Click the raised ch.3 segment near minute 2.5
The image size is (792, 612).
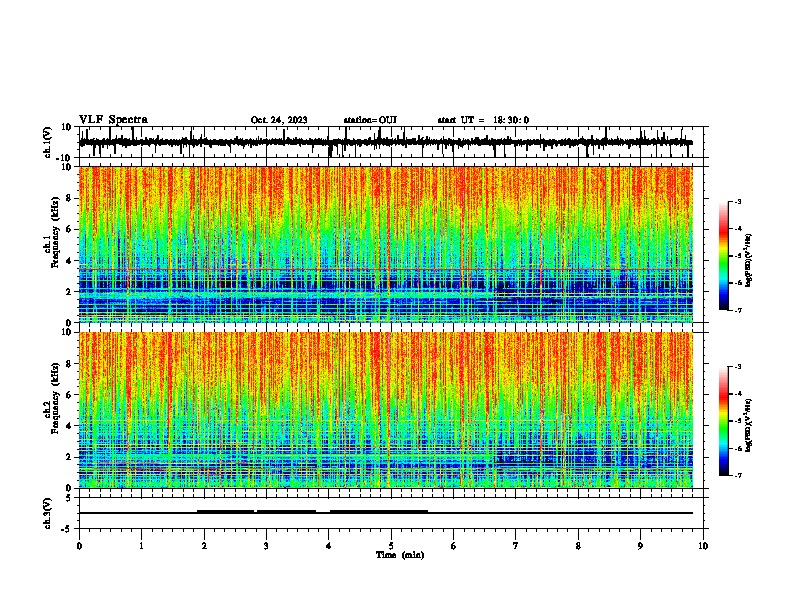225,512
